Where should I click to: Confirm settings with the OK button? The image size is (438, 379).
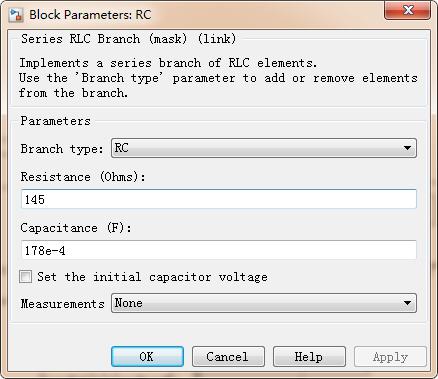coord(147,356)
